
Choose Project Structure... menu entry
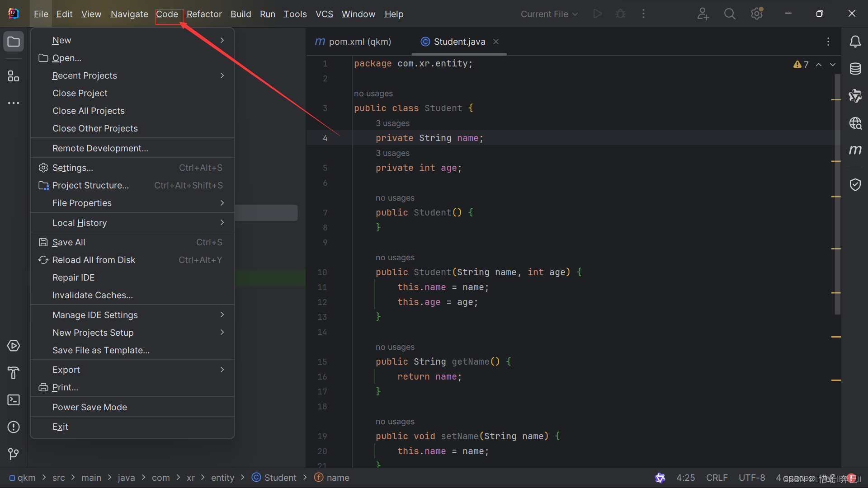point(132,185)
